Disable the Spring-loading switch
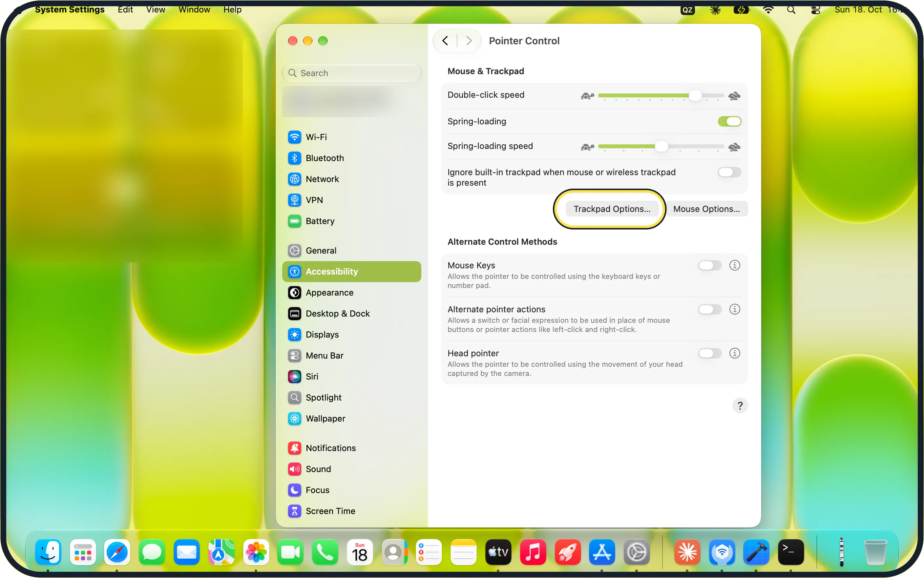This screenshot has height=578, width=924. click(x=729, y=122)
